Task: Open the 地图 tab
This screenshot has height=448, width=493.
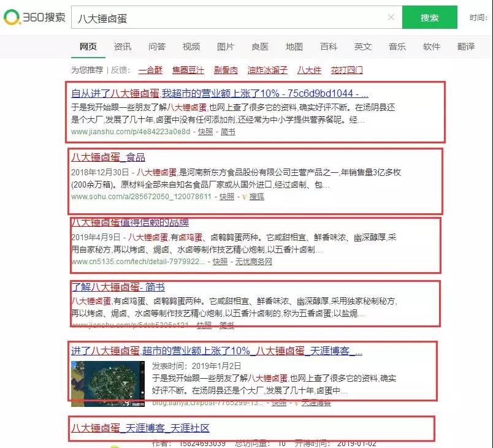Action: click(294, 47)
